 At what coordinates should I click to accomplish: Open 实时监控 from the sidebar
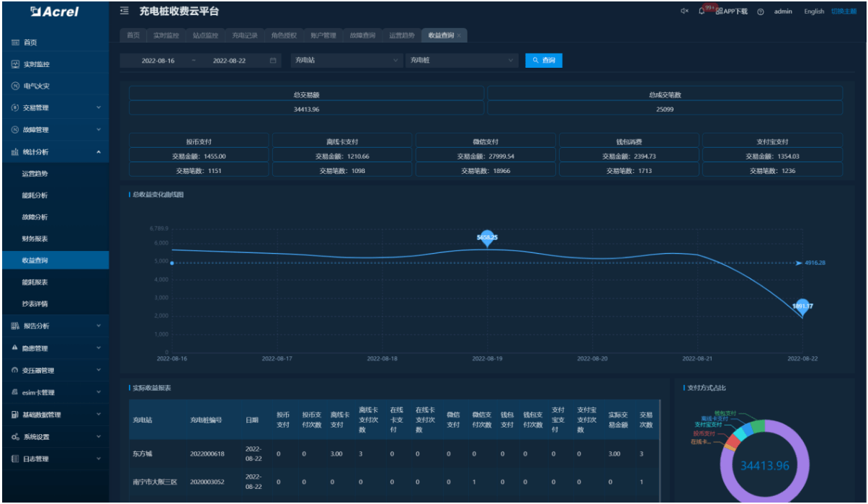[36, 64]
